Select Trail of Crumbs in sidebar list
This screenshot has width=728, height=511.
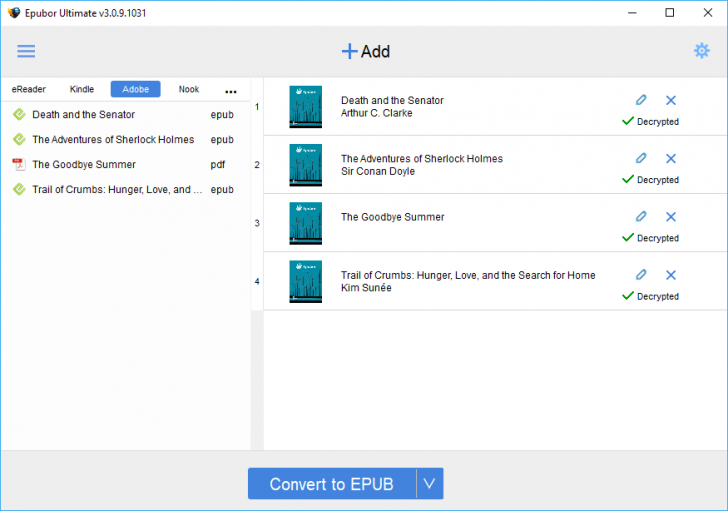pyautogui.click(x=125, y=189)
